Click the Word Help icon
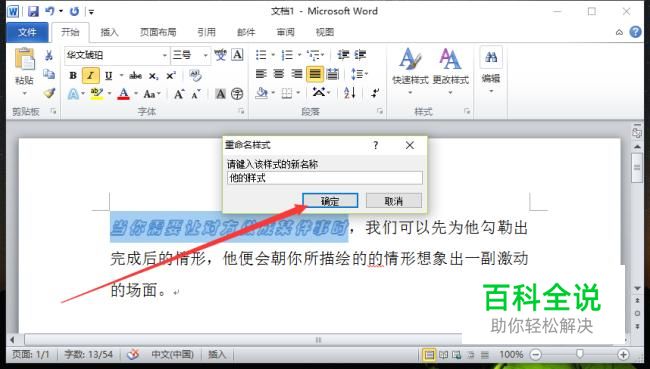Viewport: 650px width, 369px height. [635, 32]
